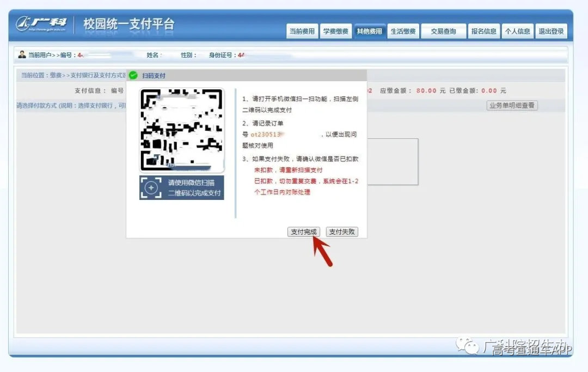Viewport: 588px width, 372px height.
Task: Open the 生活缴费 tab
Action: 403,31
